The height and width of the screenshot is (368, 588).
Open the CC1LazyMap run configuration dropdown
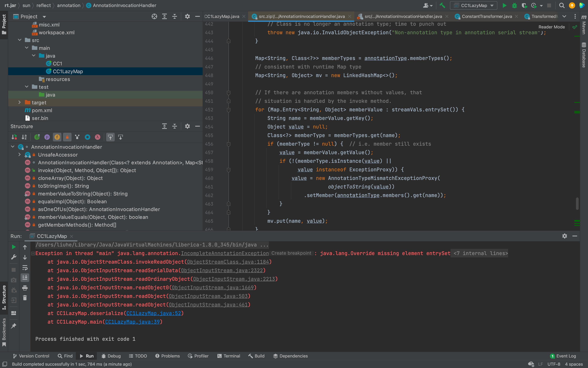pos(473,5)
